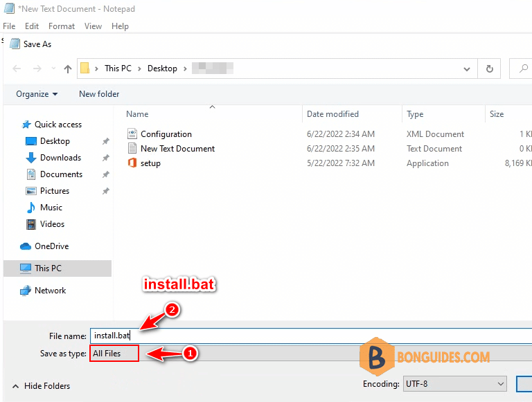Select OneDrive in the navigation pane

click(51, 246)
